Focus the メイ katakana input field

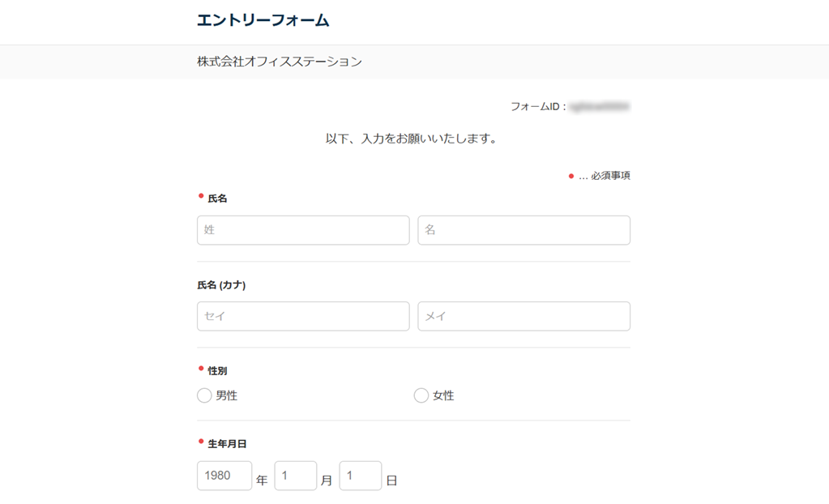point(523,317)
